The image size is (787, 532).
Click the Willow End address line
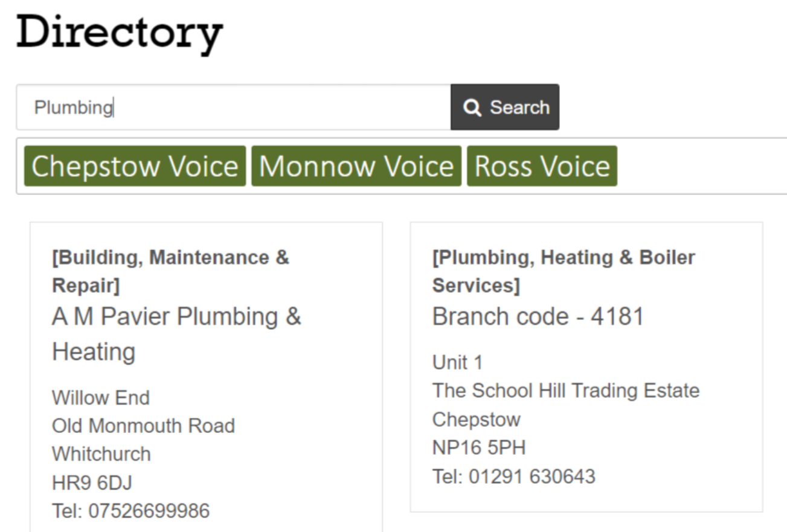click(101, 398)
